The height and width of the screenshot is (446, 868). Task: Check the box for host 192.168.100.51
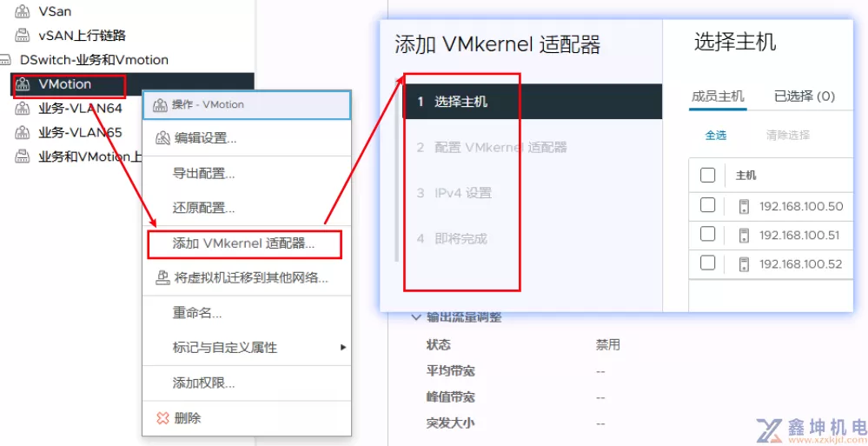click(707, 234)
